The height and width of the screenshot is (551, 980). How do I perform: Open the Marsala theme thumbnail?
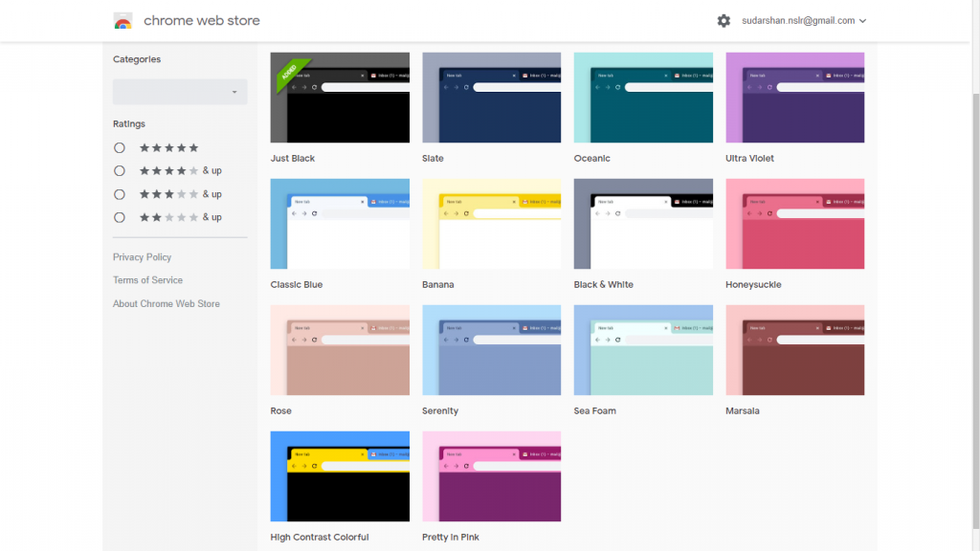[795, 350]
